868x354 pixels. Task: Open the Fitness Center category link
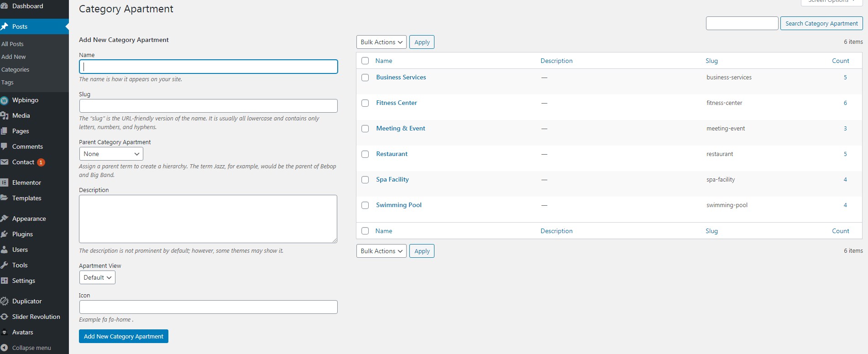pyautogui.click(x=397, y=103)
